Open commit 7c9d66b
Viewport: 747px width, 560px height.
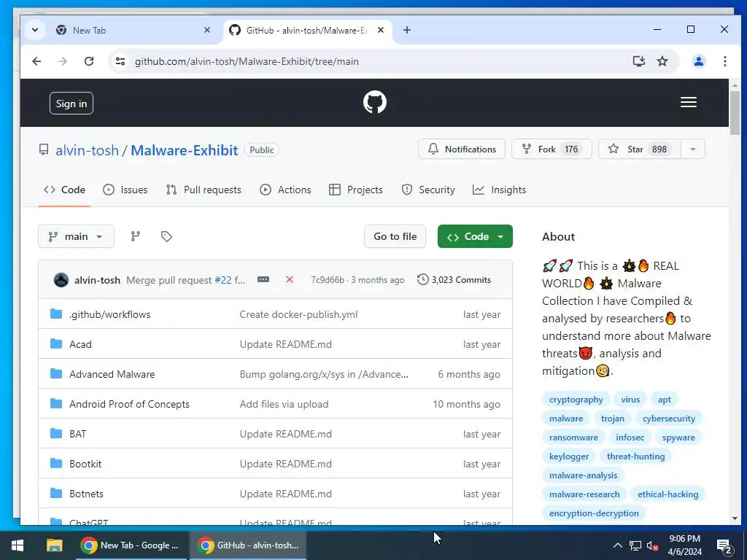pyautogui.click(x=328, y=280)
